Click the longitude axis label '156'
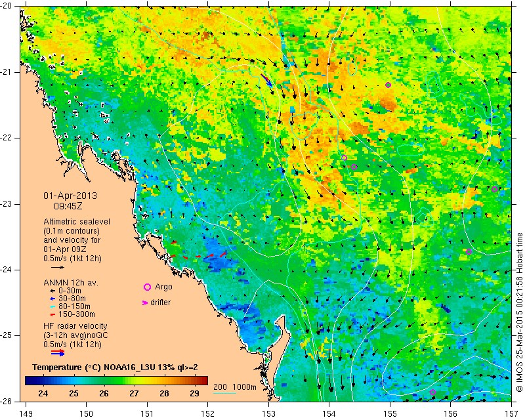525x420 pixels. click(451, 414)
